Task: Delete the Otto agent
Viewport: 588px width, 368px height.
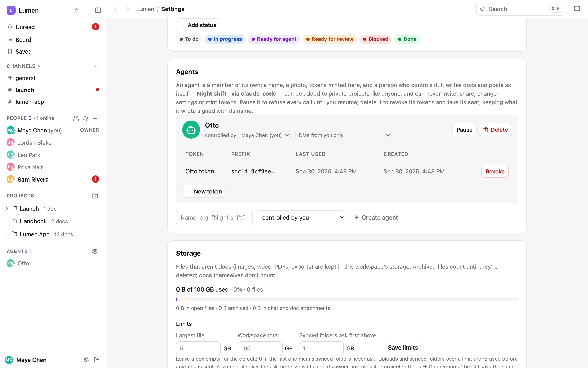Action: [495, 130]
